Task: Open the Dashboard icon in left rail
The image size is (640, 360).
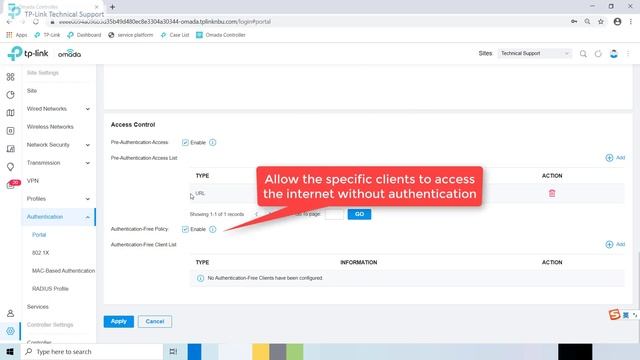Action: [11, 77]
